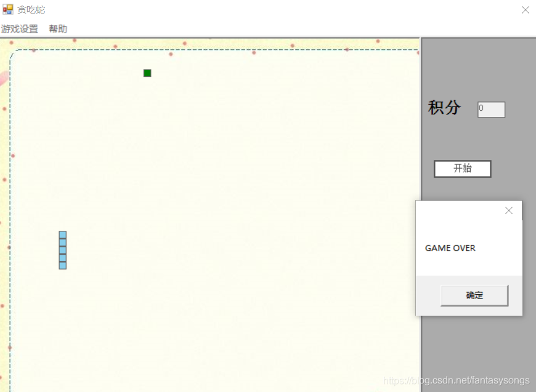Screen dimensions: 536x392
Task: Close the 贪吃蛇 window
Action: (x=526, y=10)
